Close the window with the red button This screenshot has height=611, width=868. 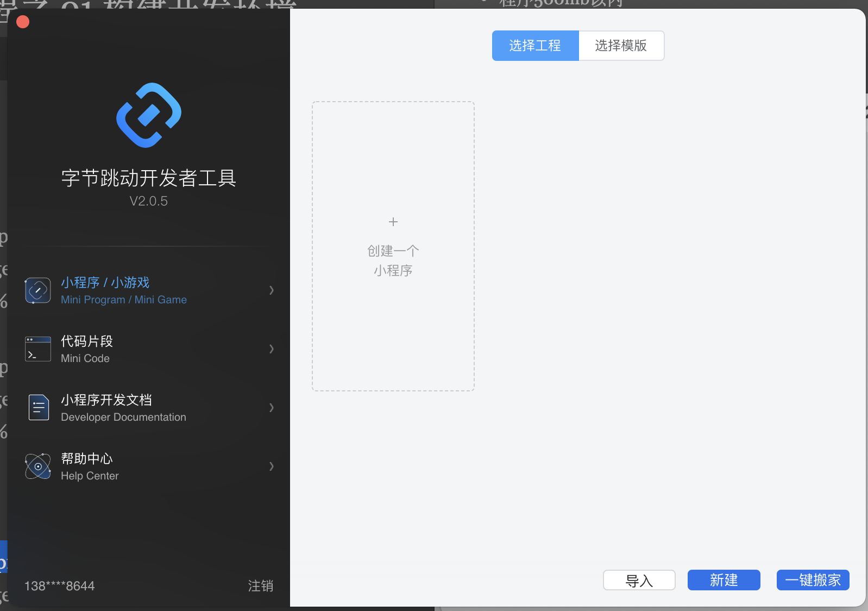click(x=23, y=22)
